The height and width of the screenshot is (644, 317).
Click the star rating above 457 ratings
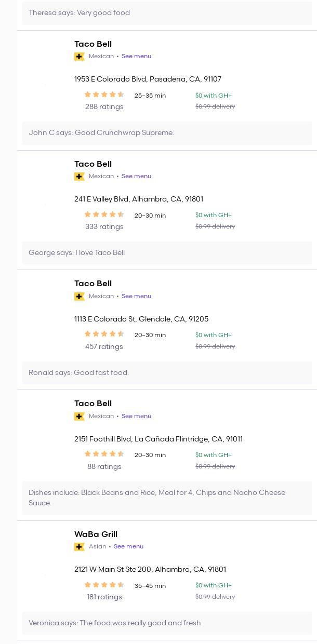click(x=104, y=334)
